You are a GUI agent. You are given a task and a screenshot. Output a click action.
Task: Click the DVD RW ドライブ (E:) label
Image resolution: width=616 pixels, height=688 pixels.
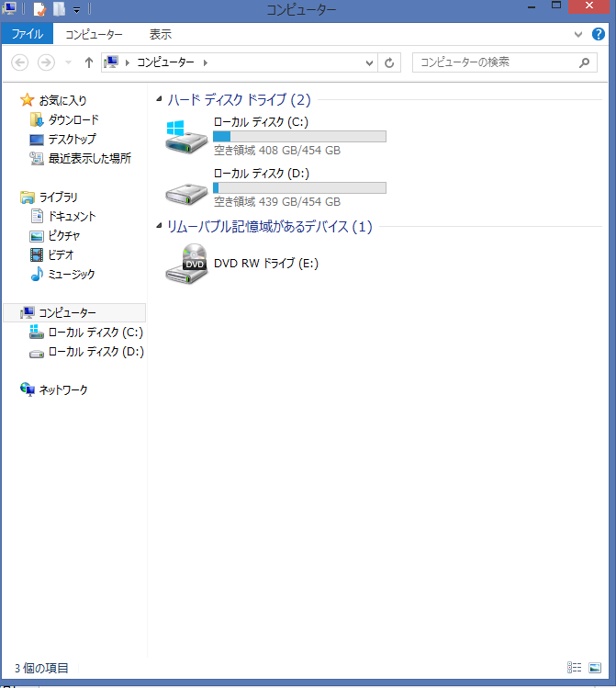266,264
